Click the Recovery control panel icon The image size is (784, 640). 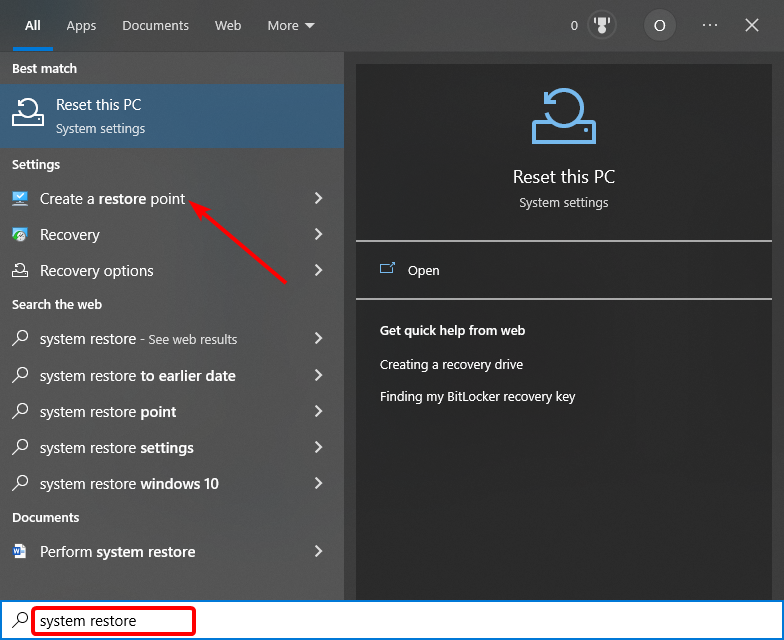(x=20, y=234)
